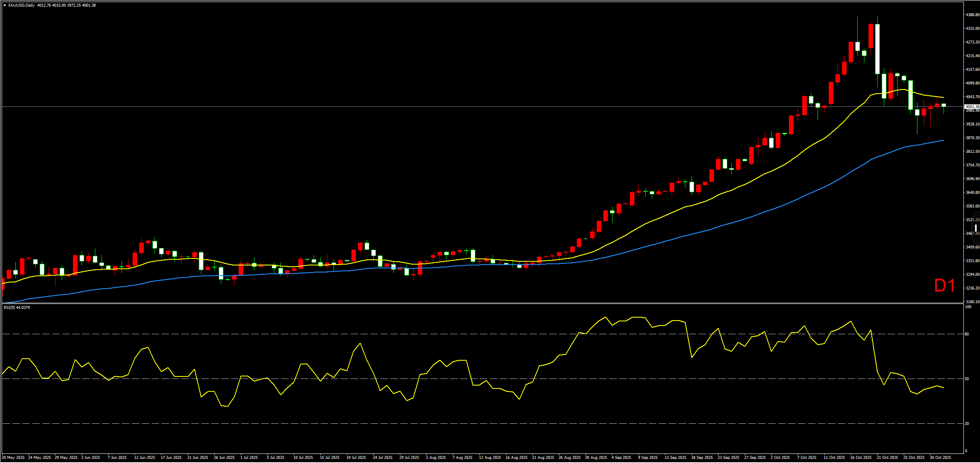Click the 16 Oct 2025 date label

pyautogui.click(x=861, y=458)
